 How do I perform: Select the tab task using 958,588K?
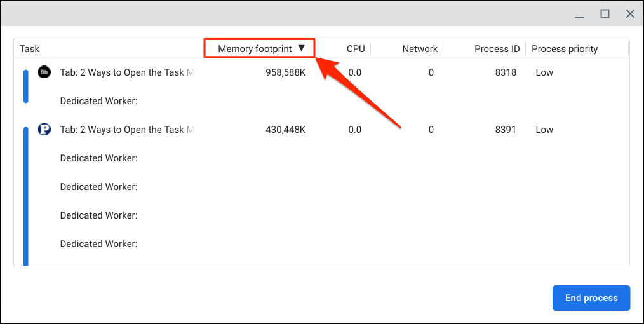(x=126, y=72)
